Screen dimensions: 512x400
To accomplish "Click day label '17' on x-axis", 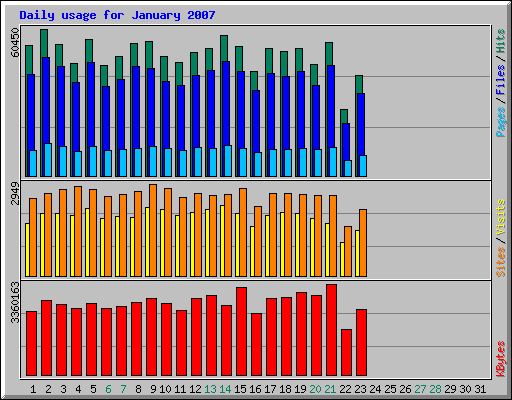I will pos(270,389).
